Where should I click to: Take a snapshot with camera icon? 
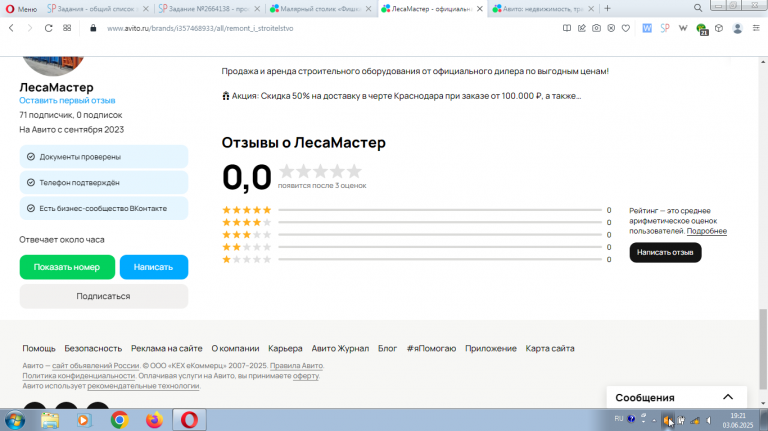pos(596,28)
